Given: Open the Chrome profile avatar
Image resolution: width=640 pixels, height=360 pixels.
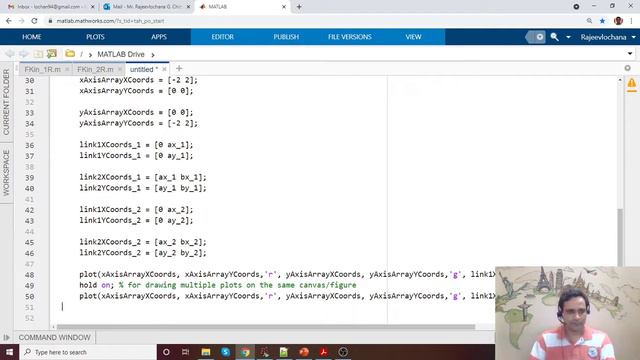Looking at the screenshot, I should click(x=618, y=21).
